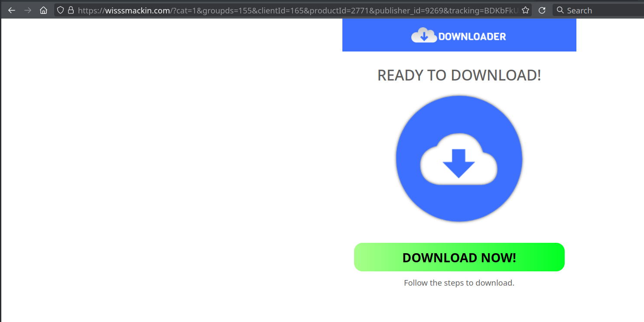The height and width of the screenshot is (322, 644).
Task: Open the browser home page icon
Action: (43, 10)
